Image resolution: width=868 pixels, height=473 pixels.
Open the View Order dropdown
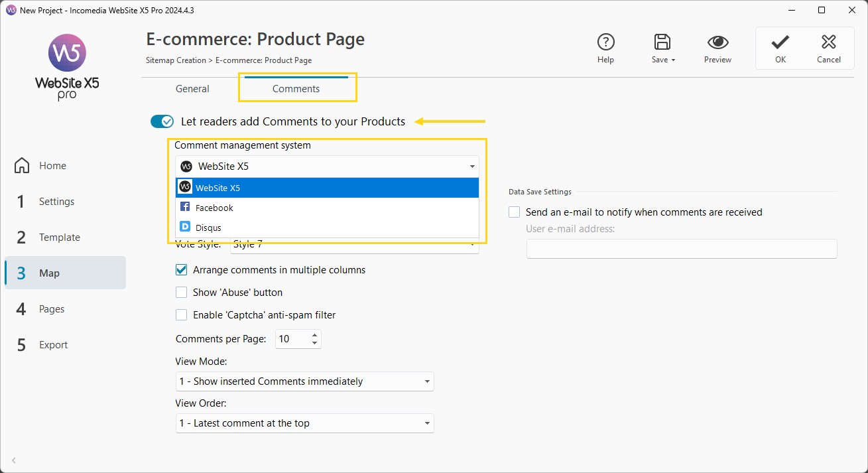pyautogui.click(x=304, y=423)
